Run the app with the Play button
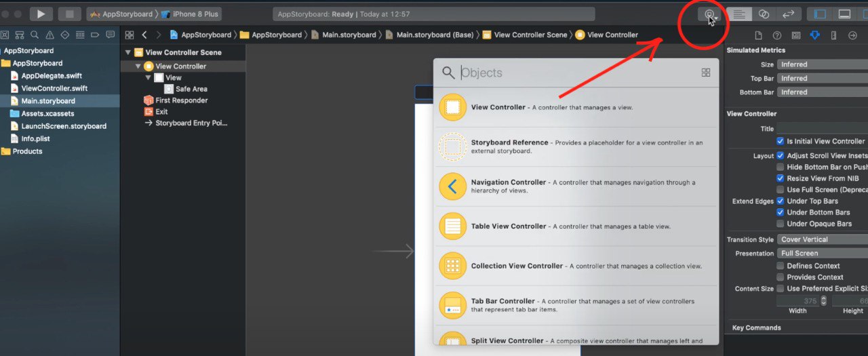The height and width of the screenshot is (356, 868). click(41, 14)
